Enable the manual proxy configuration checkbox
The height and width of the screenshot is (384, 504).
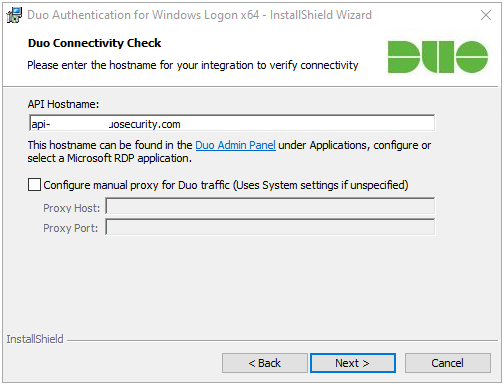[x=34, y=185]
